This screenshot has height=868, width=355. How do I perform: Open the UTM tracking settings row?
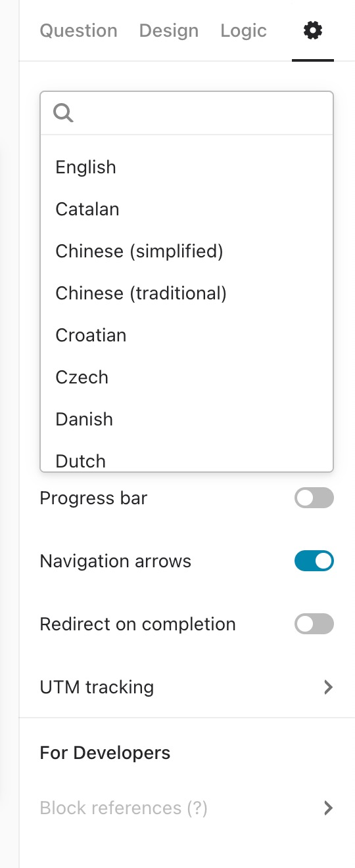(187, 687)
